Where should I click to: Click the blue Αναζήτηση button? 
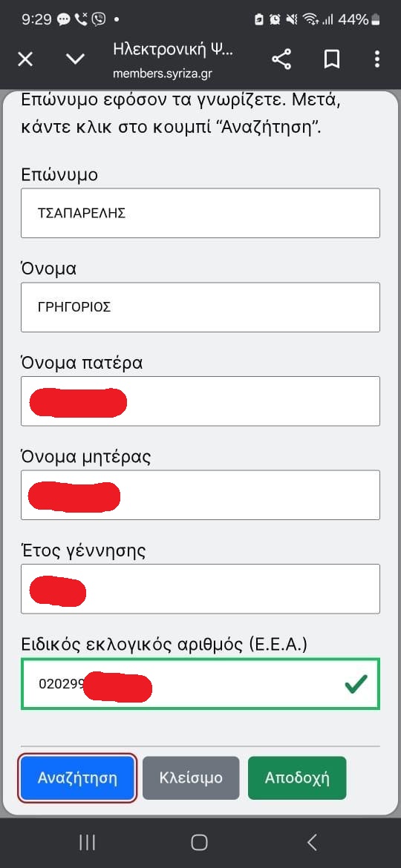click(77, 777)
